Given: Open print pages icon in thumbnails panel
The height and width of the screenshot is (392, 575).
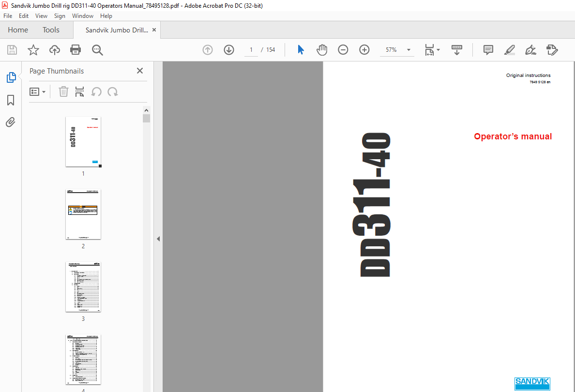Looking at the screenshot, I should pos(79,91).
